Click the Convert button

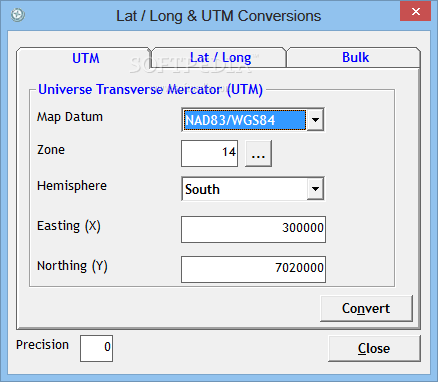[x=366, y=308]
